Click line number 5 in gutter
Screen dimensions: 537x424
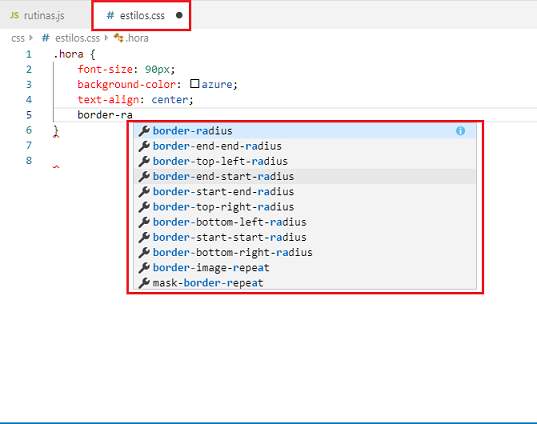[x=29, y=115]
